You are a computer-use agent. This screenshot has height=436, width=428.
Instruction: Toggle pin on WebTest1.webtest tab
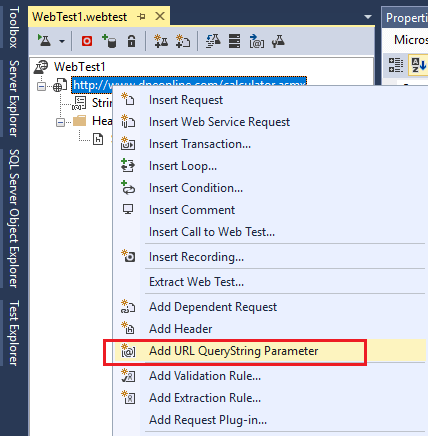141,16
